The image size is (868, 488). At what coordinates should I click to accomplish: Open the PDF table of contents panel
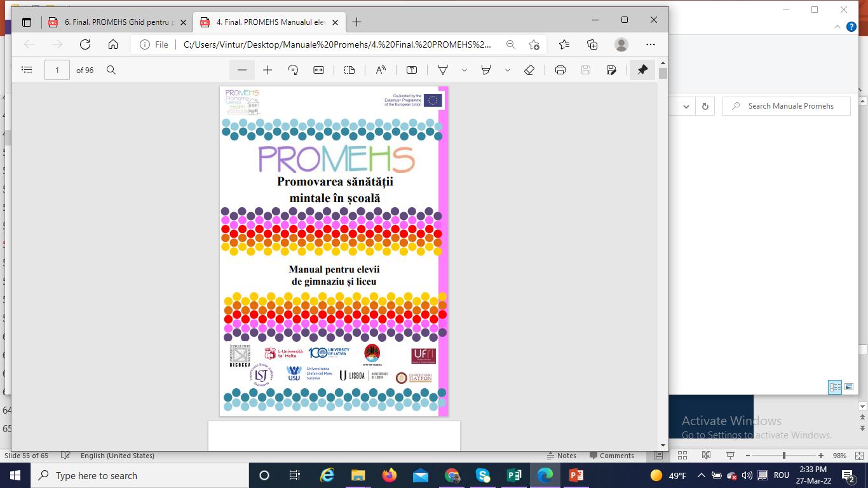click(27, 70)
